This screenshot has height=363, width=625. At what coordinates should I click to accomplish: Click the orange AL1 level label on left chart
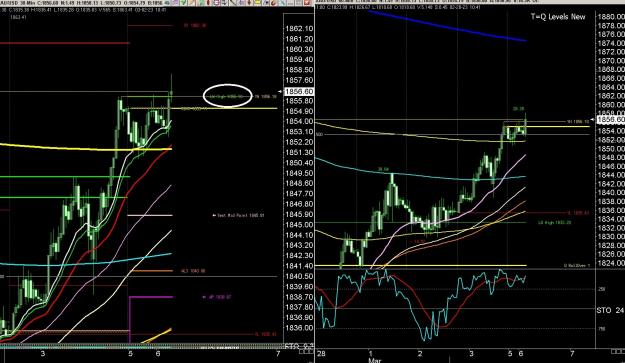(193, 271)
